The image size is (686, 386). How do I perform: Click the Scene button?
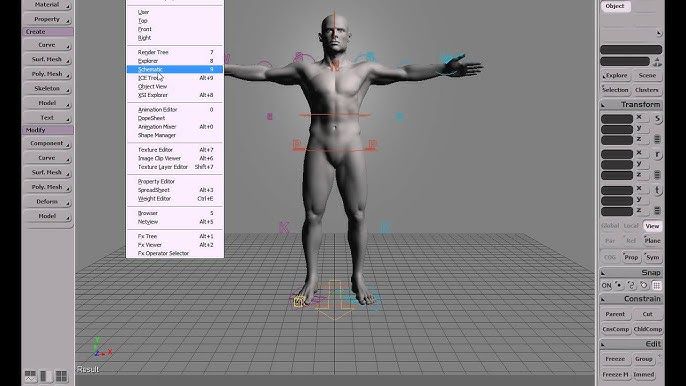coord(648,76)
